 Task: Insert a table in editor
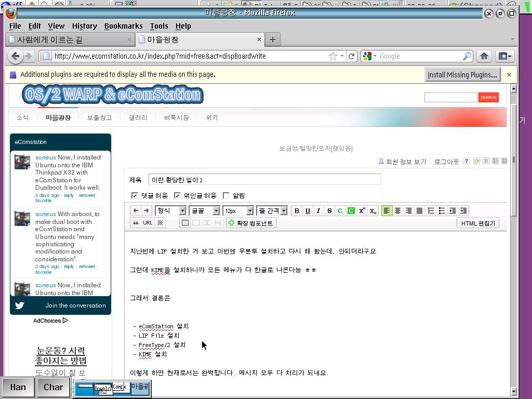[185, 223]
